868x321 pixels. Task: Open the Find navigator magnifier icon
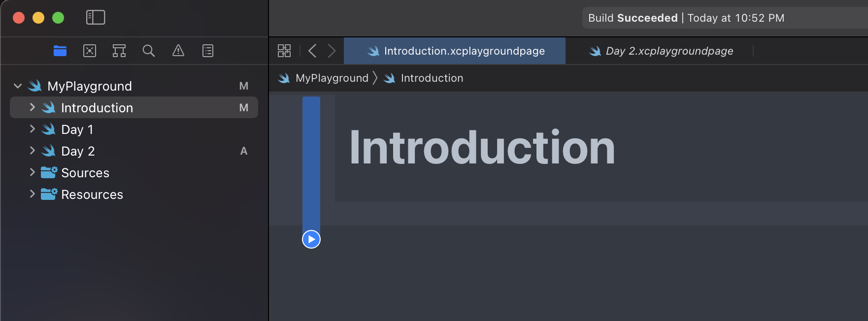click(148, 51)
